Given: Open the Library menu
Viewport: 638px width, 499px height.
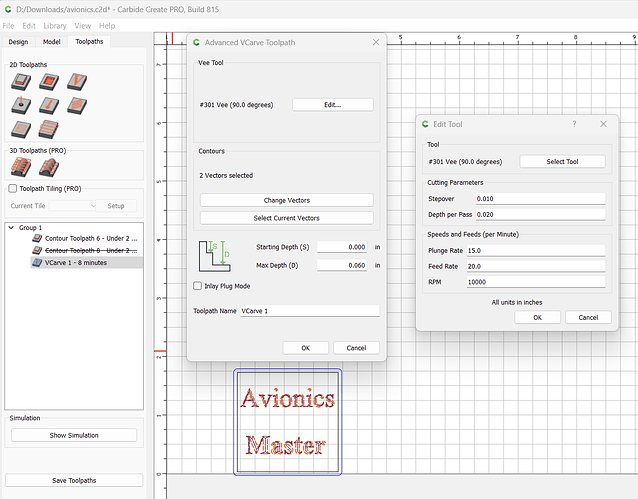Looking at the screenshot, I should (x=55, y=26).
